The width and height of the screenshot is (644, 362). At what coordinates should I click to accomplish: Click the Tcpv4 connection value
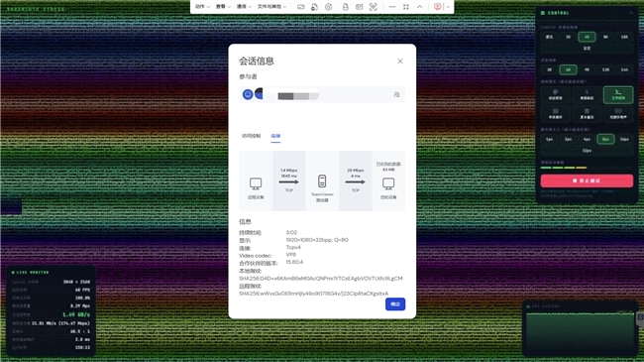293,247
